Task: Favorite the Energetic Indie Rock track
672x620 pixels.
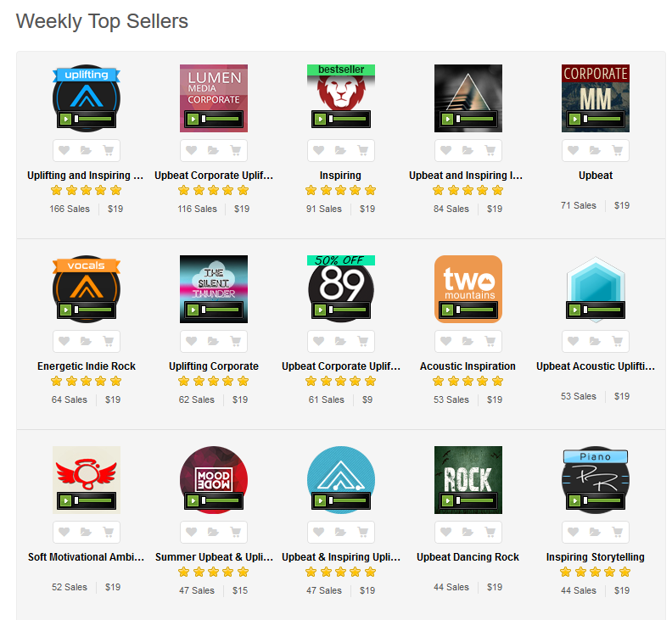Action: pos(64,341)
